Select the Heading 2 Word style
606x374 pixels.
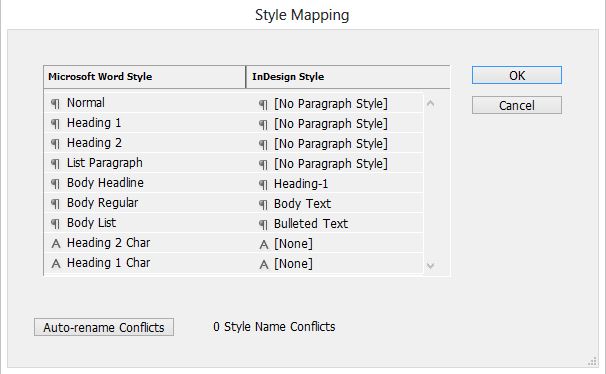coord(94,143)
